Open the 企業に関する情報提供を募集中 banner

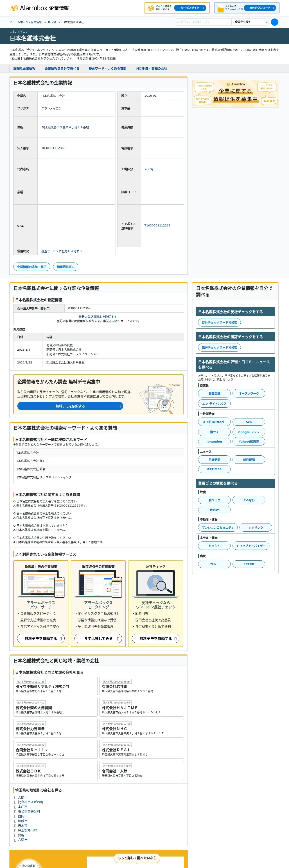coord(235,94)
